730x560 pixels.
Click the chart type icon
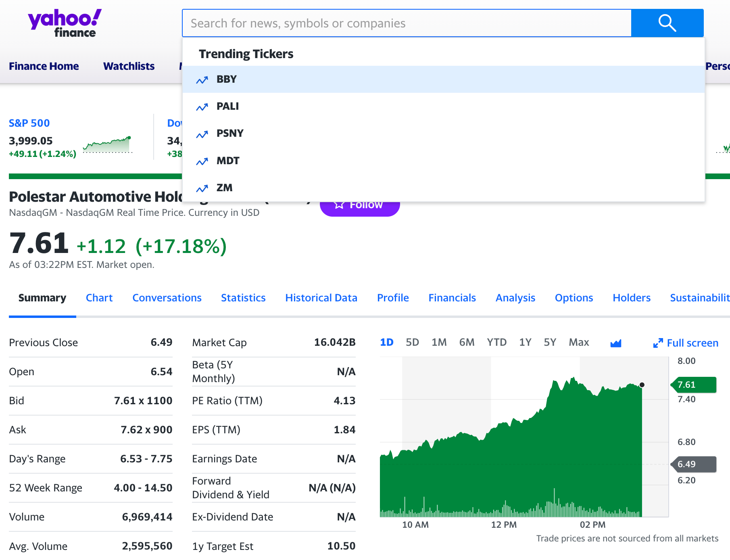point(616,343)
